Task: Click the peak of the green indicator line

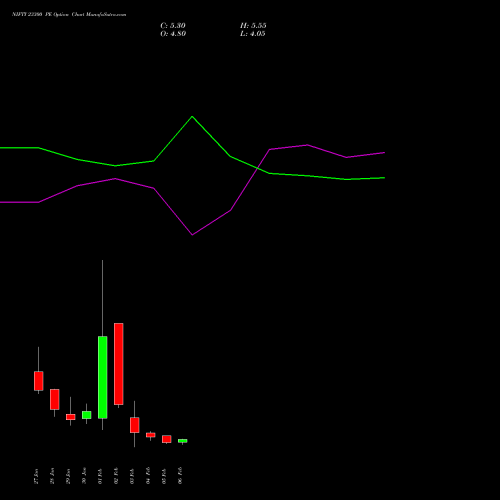Action: 192,116
